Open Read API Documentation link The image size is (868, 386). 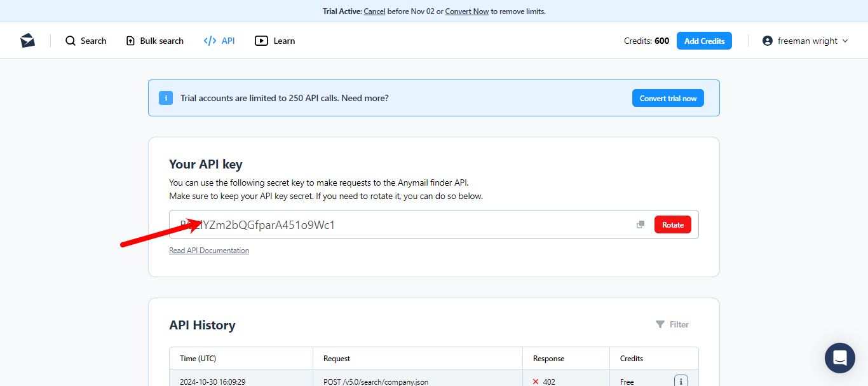209,251
